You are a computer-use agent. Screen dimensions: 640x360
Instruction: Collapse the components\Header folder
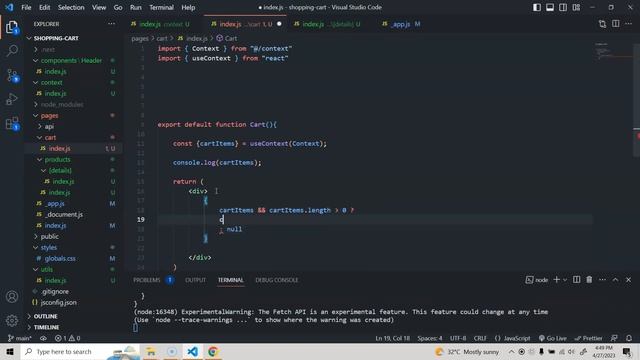coord(71,60)
